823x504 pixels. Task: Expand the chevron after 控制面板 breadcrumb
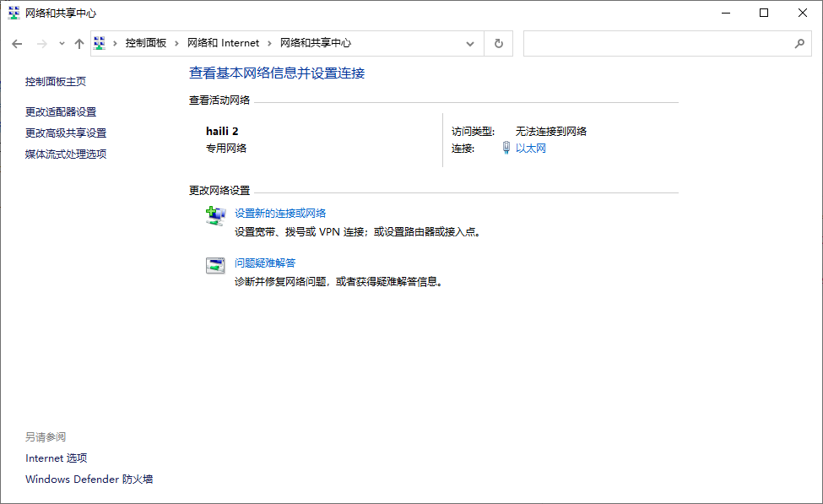[176, 43]
